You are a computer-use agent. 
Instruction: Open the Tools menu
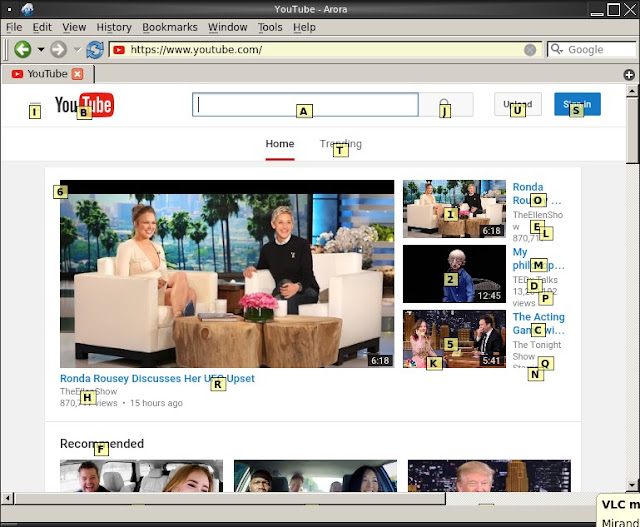(x=270, y=27)
